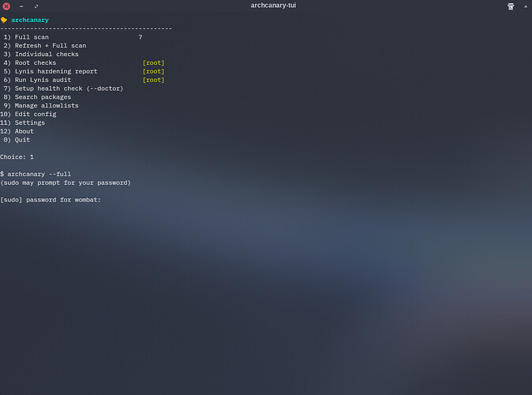Select menu line 3) Individual checks
This screenshot has height=395, width=532.
pos(41,55)
